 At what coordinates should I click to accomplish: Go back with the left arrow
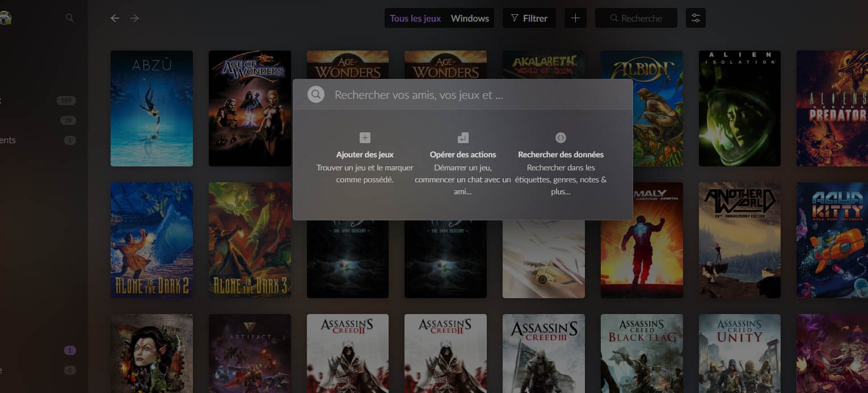click(115, 18)
